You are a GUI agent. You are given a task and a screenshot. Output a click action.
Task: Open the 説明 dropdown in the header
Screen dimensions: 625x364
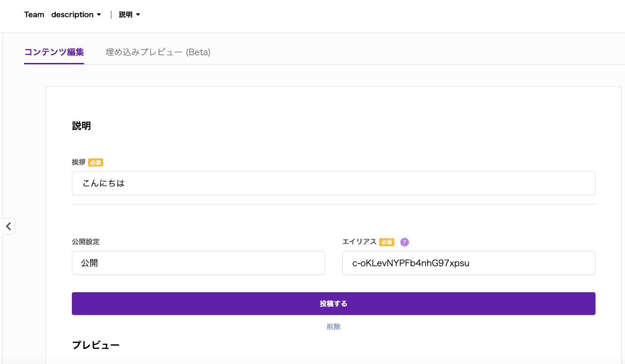[x=129, y=15]
